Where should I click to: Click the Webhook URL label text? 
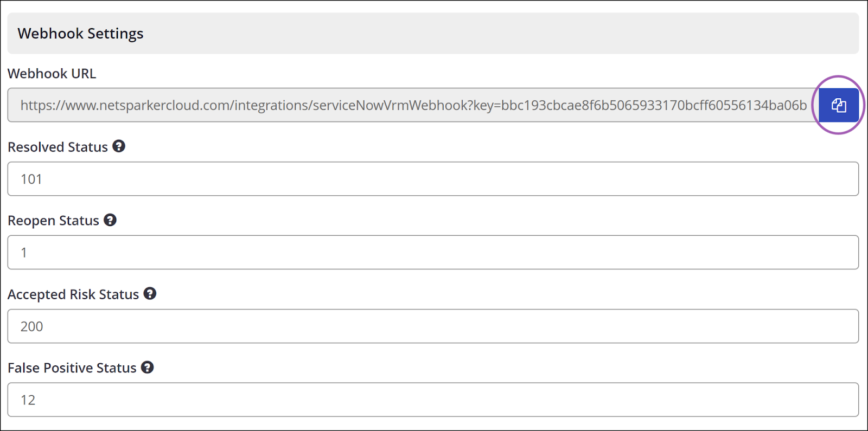point(52,73)
